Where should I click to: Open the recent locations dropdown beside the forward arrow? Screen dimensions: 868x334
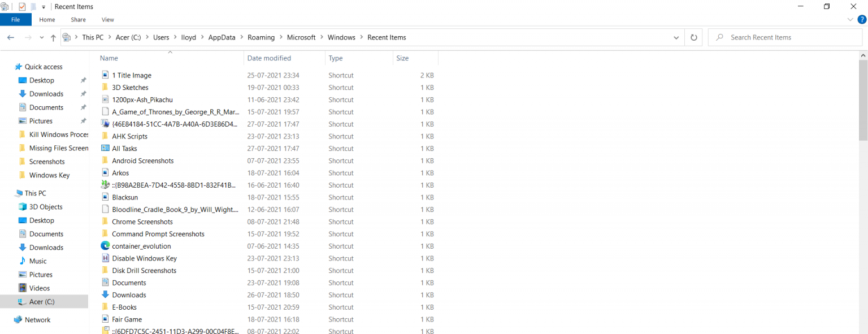41,37
